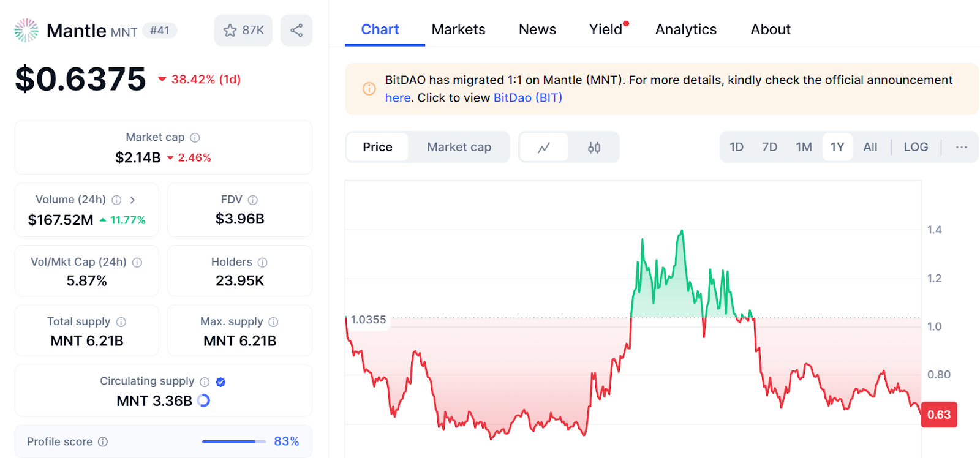Open the BitDao (BIT) link
The width and height of the screenshot is (980, 458).
[528, 97]
